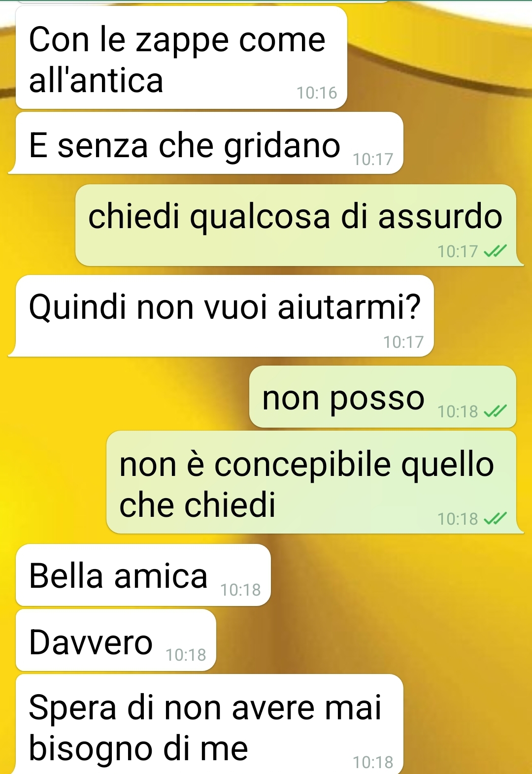Click the 10:17 timestamp beside 'E senza che gridano'
The image size is (532, 774).
(x=373, y=159)
